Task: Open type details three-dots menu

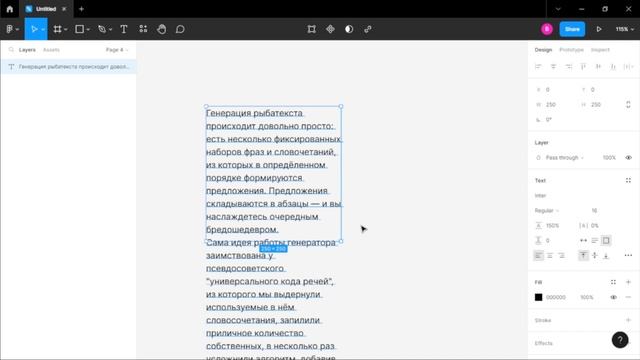Action: tap(628, 256)
